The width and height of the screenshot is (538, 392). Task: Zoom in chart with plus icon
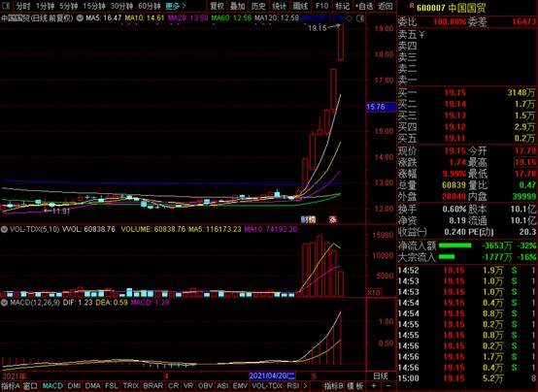(x=373, y=386)
